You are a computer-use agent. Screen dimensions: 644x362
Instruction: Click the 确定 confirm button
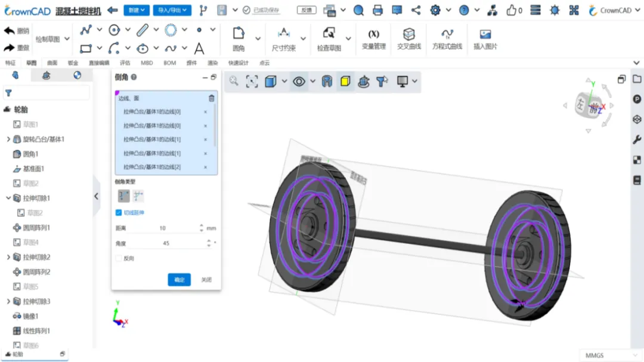click(179, 280)
